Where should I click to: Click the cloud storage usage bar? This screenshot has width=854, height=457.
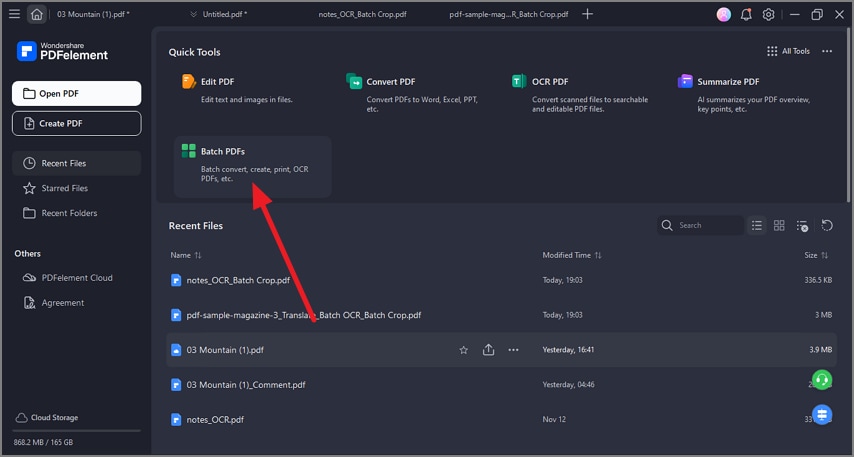(x=76, y=431)
